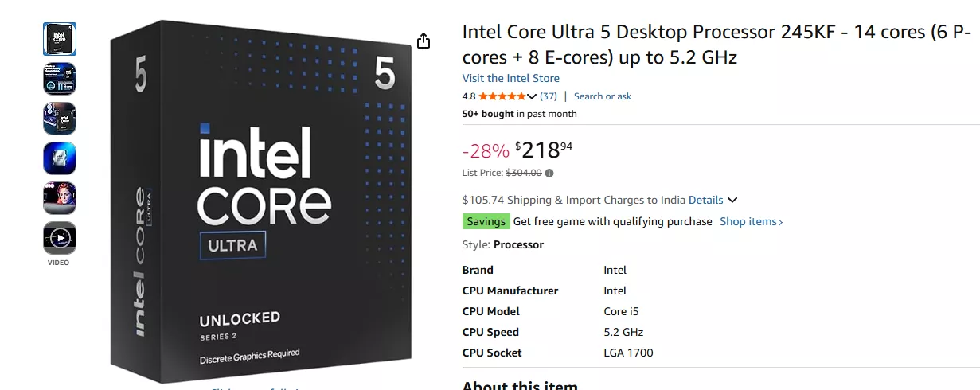Viewport: 980px width, 390px height.
Task: Click the Search or ask link
Action: (602, 96)
